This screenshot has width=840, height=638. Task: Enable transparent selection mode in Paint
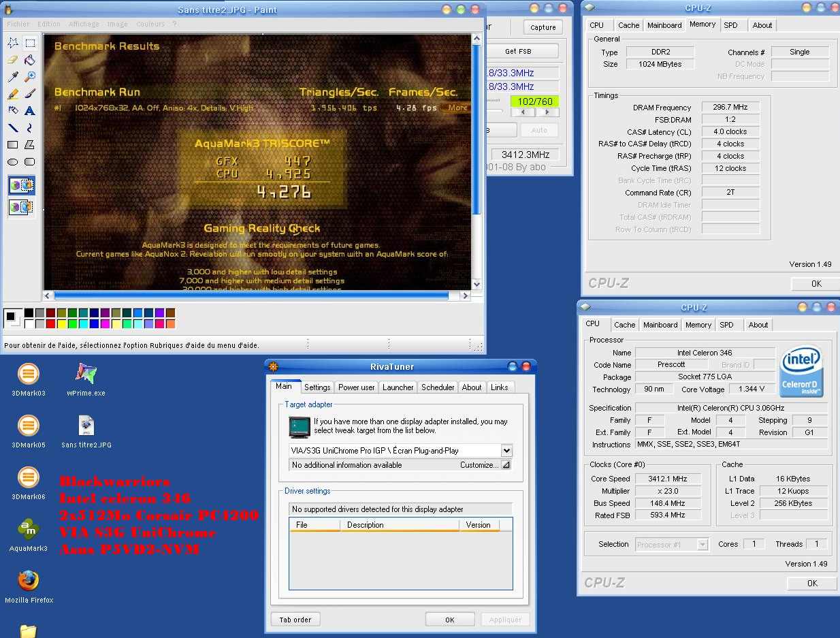click(x=21, y=206)
